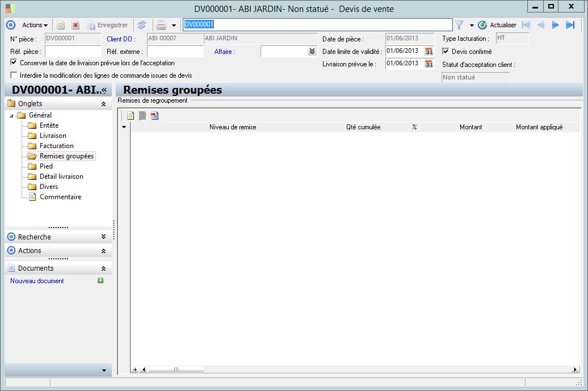Expand the Affaire combo box

pos(312,52)
